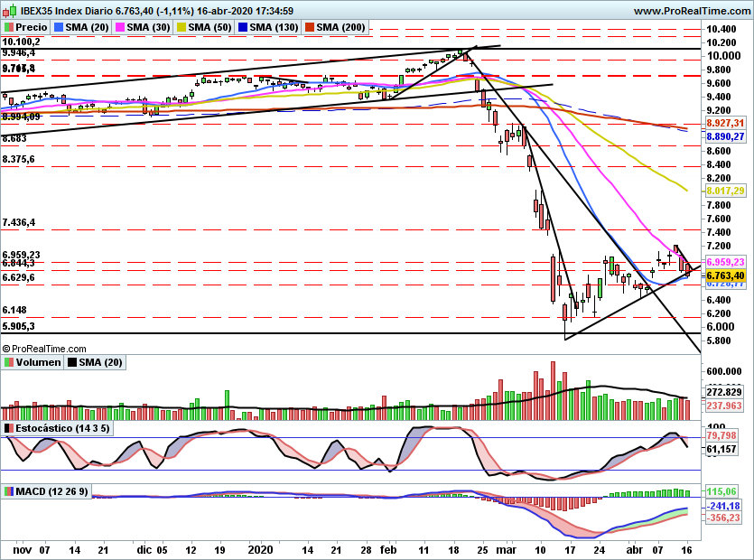
Task: Select the SMA (200) legend label
Action: [x=340, y=27]
